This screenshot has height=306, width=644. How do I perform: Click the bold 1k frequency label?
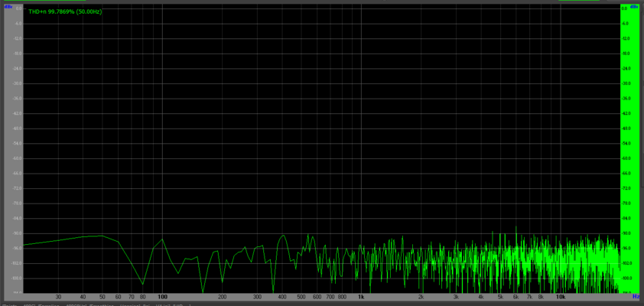pos(362,297)
